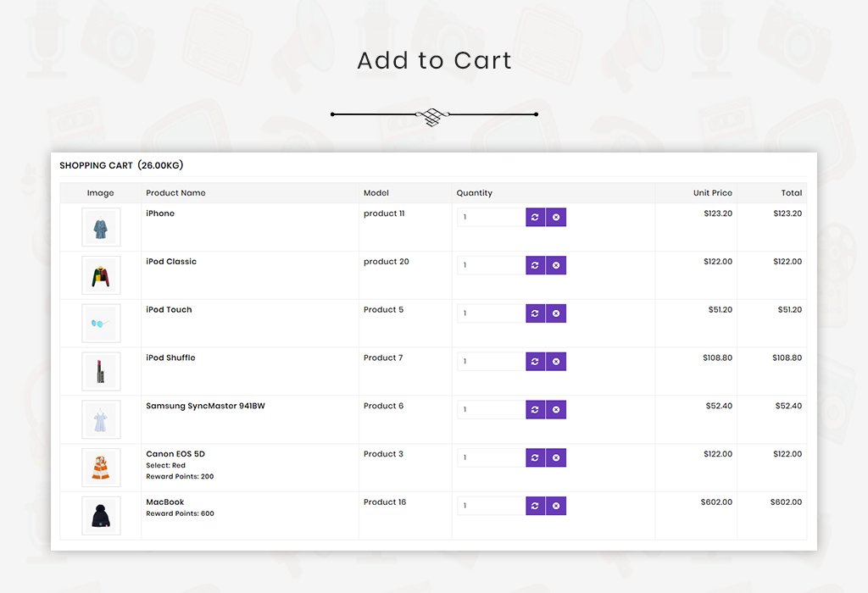Screen dimensions: 868x593
Task: Click the Model column header
Action: [376, 193]
